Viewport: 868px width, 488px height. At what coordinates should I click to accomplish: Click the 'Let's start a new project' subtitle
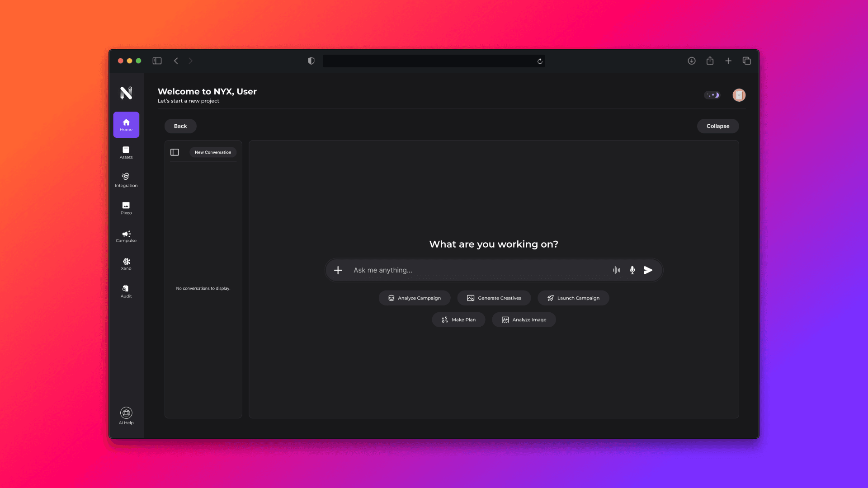tap(188, 101)
